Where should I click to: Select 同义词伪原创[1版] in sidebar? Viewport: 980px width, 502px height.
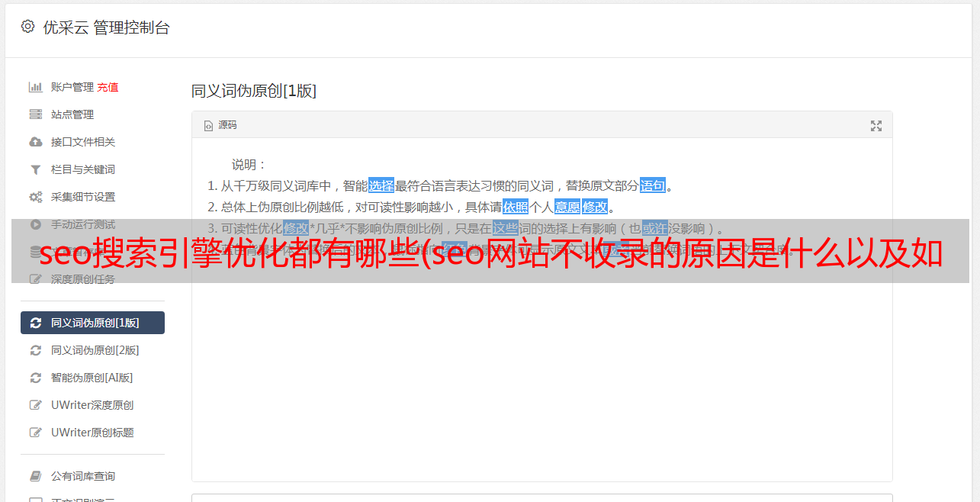pyautogui.click(x=92, y=323)
